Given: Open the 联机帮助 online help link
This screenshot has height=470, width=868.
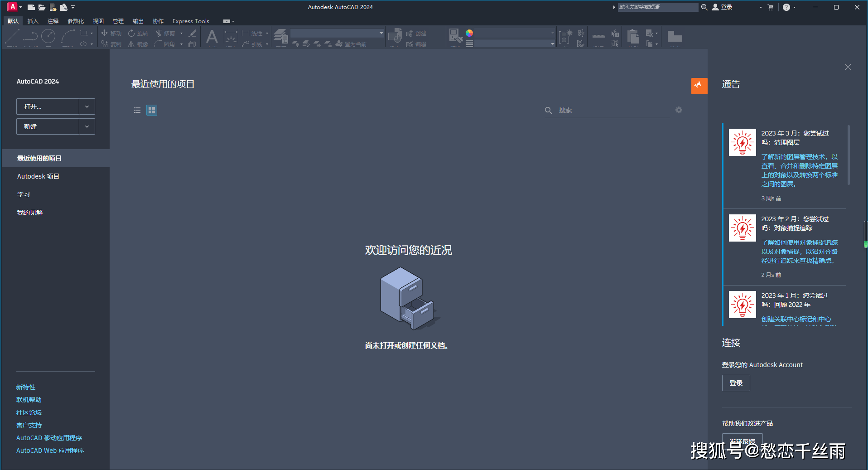Looking at the screenshot, I should (29, 400).
